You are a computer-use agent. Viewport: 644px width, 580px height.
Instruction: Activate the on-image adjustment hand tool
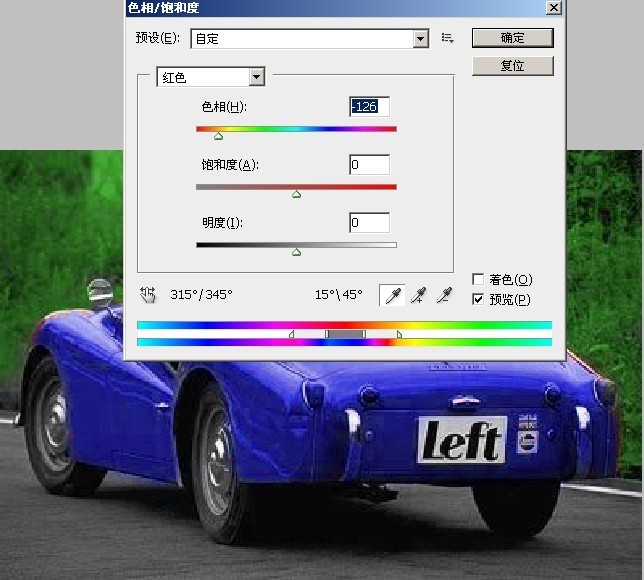[148, 295]
